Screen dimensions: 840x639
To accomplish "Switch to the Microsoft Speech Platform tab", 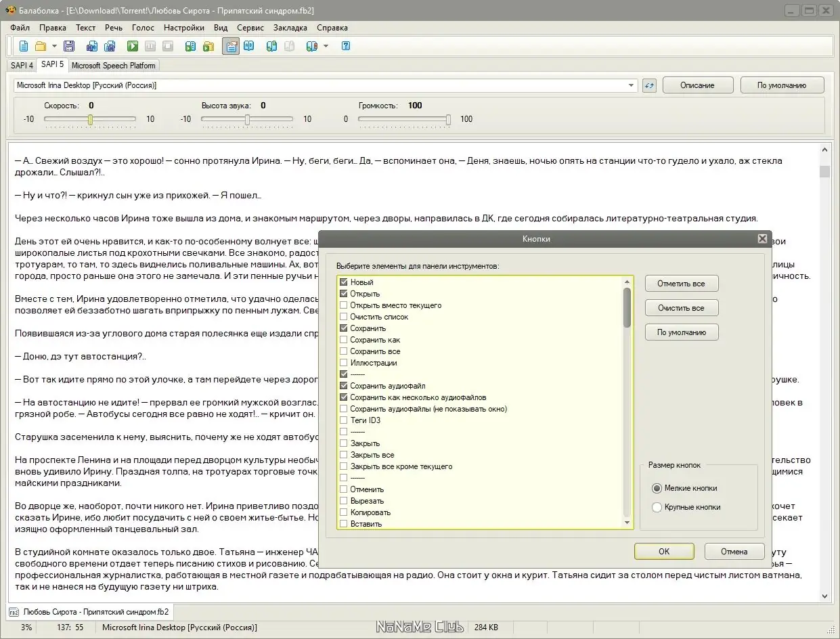I will tap(113, 66).
